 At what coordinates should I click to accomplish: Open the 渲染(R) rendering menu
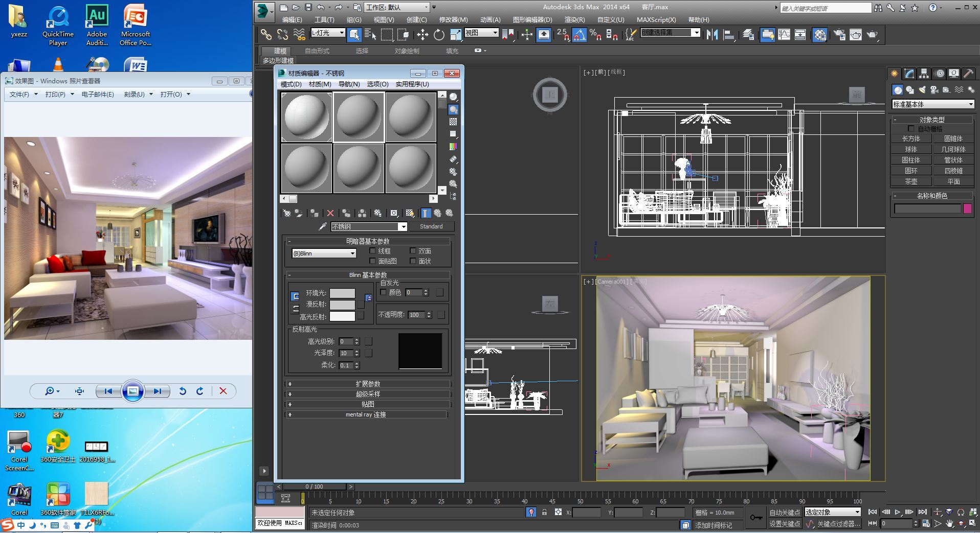[x=574, y=20]
